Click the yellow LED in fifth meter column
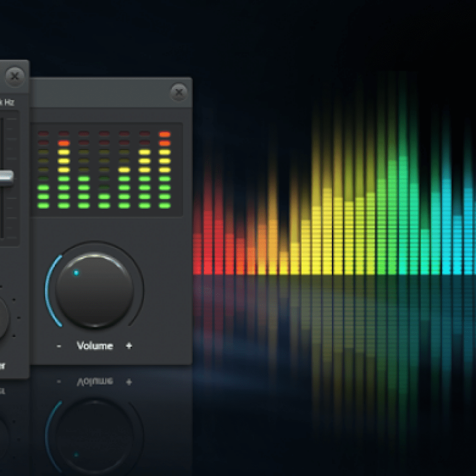This screenshot has height=476, width=476. coord(124,170)
